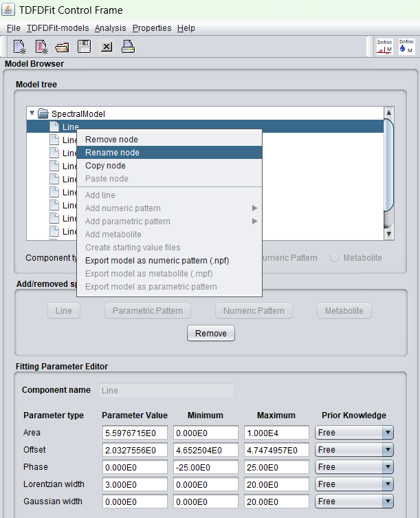Click the model tree scrollbar thumb
Viewport: 420px width, 518px height.
(388, 165)
